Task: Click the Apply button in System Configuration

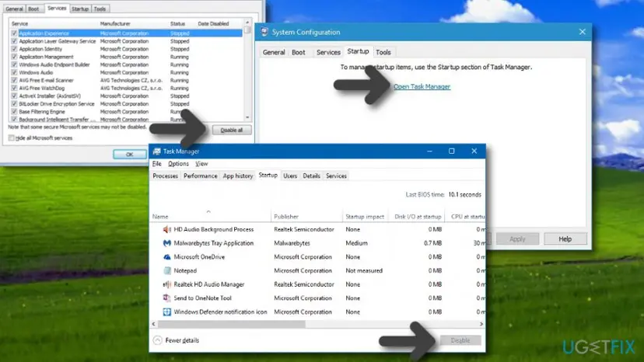Action: tap(517, 238)
